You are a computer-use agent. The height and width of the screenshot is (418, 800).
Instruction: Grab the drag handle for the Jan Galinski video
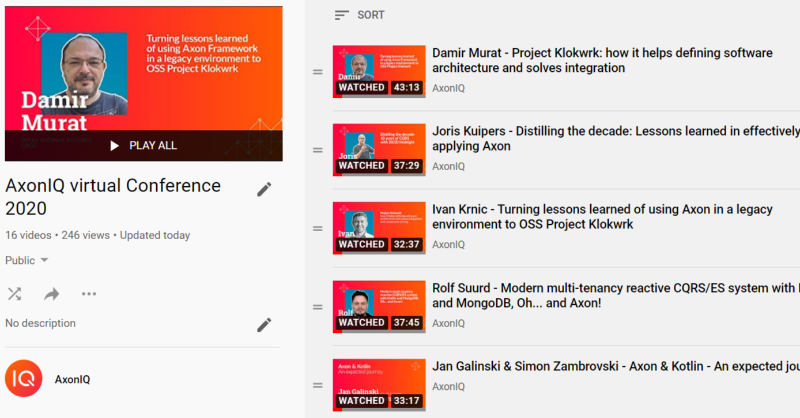[x=318, y=385]
